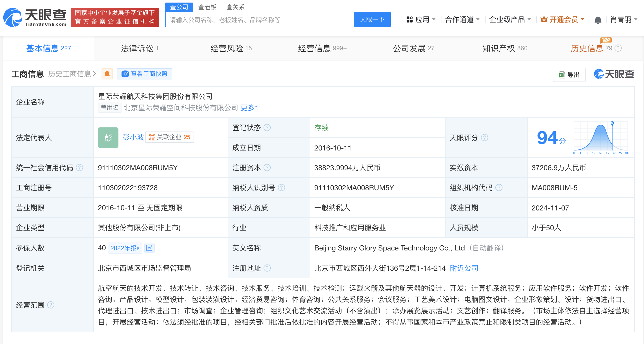Viewport: 644px width, 344px height.
Task: Click the notification bell icon in header
Action: (x=598, y=20)
